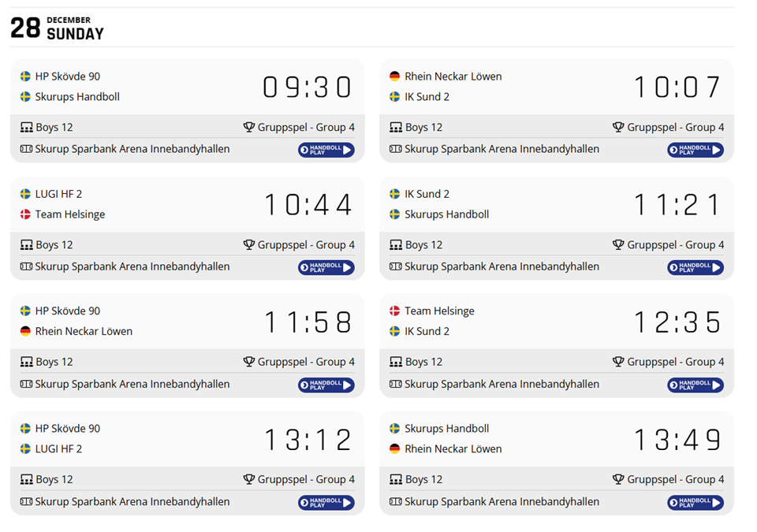Click Skurups Handboll in the 13:49 match
This screenshot has height=532, width=757.
click(x=446, y=429)
